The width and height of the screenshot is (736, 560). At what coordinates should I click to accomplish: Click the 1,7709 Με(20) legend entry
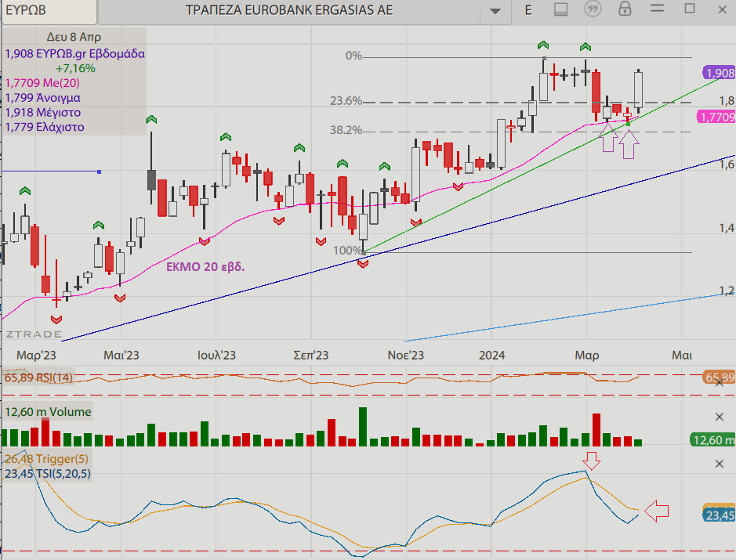(x=42, y=83)
